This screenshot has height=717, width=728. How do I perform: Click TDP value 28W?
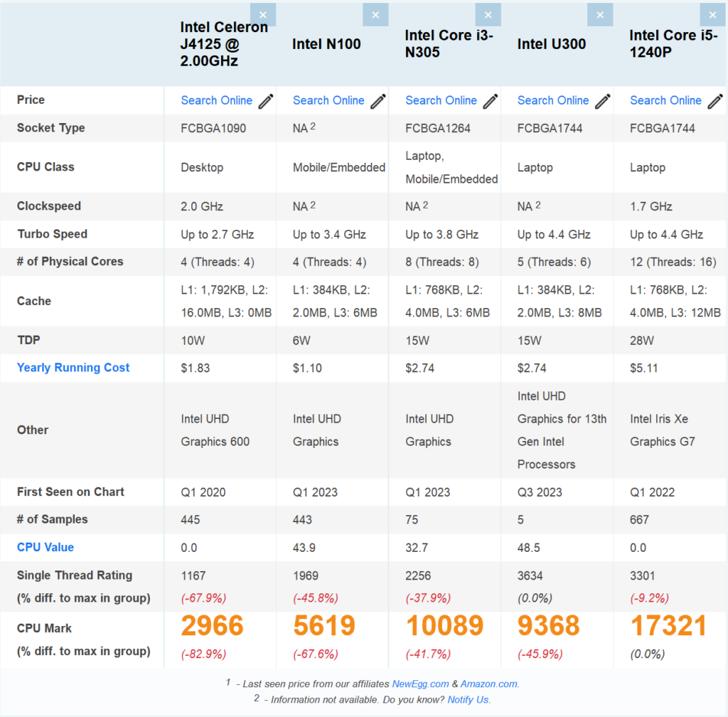click(642, 341)
